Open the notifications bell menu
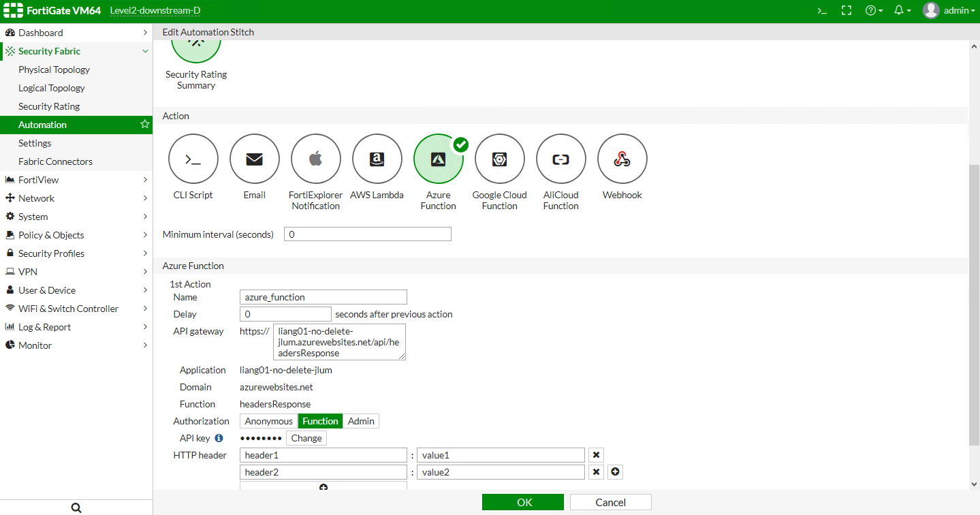This screenshot has height=515, width=980. click(902, 11)
